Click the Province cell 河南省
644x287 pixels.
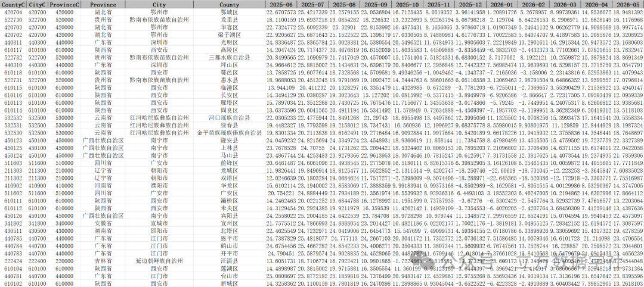click(x=103, y=186)
